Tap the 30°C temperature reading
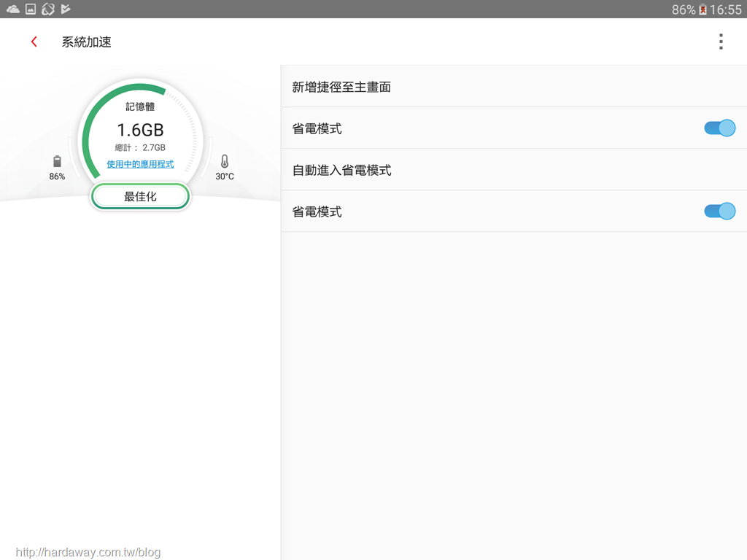The width and height of the screenshot is (747, 560). click(x=225, y=176)
